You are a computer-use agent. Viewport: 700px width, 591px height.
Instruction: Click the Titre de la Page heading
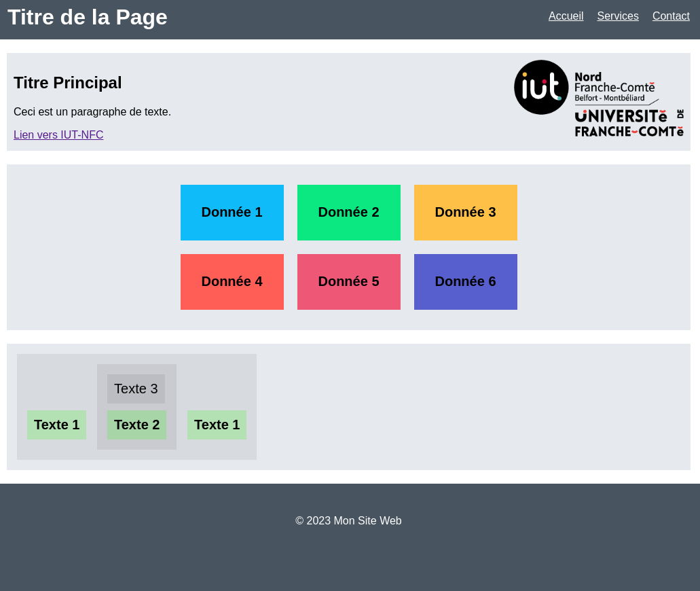[x=88, y=17]
